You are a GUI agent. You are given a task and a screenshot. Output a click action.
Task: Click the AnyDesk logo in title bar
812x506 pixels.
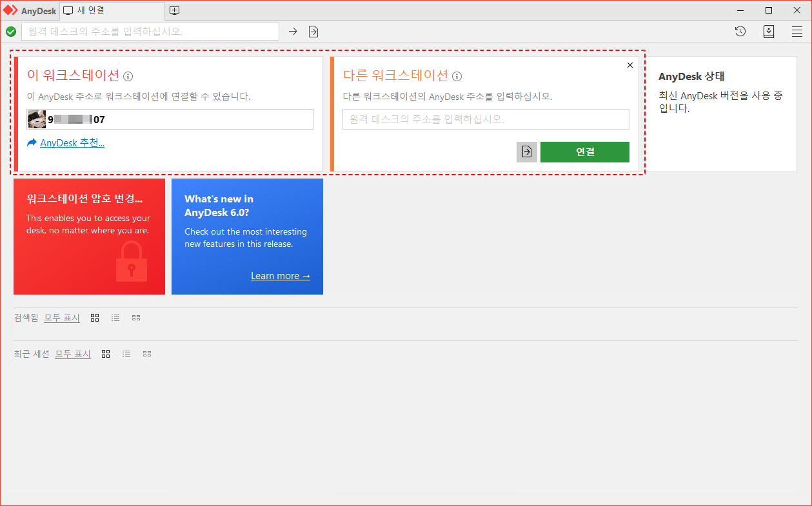coord(10,10)
